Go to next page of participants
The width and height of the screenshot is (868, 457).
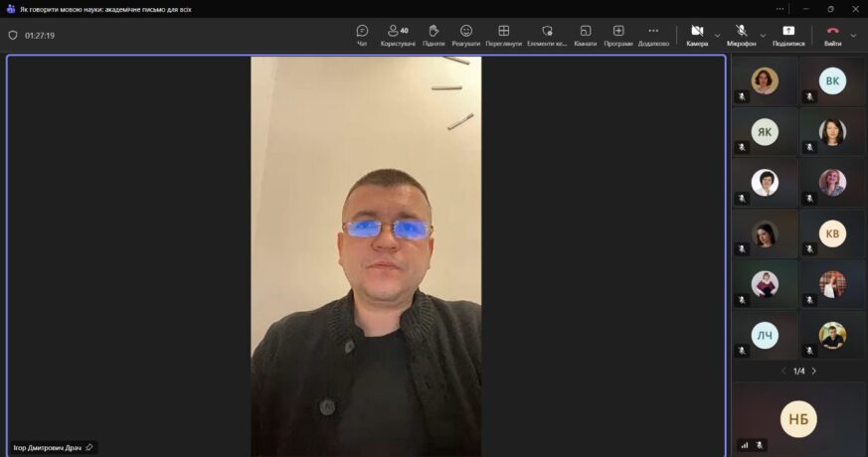814,371
